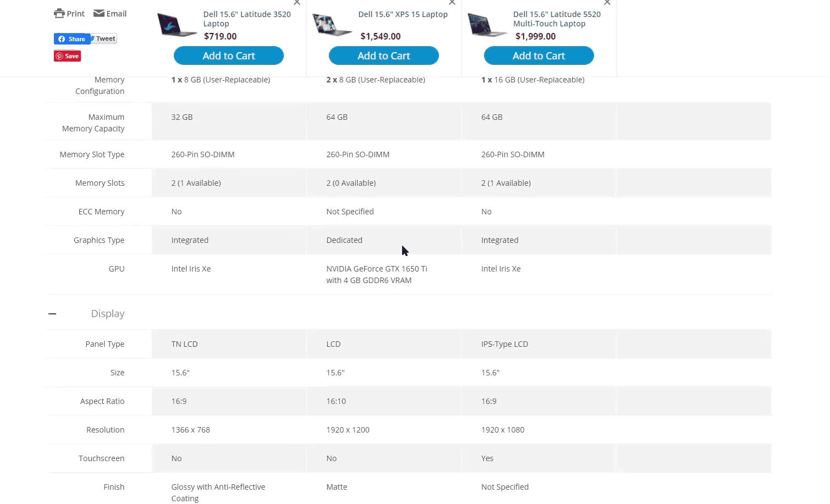Add Latitude 3520 laptop to cart
830x504 pixels.
(x=229, y=56)
